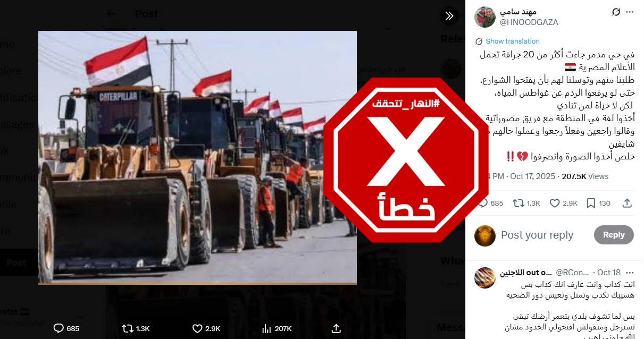Image resolution: width=644 pixels, height=339 pixels.
Task: Repost via the 1.3K icon below image
Action: (136, 328)
